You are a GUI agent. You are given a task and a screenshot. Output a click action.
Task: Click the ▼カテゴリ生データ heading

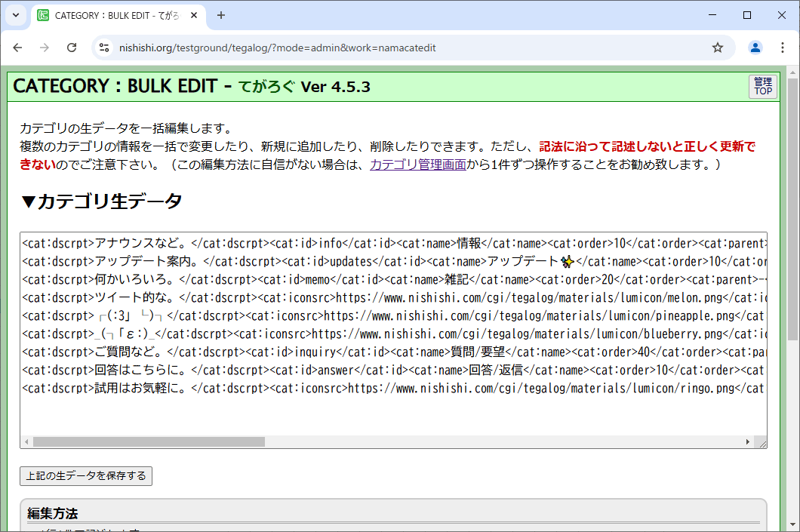[x=102, y=201]
